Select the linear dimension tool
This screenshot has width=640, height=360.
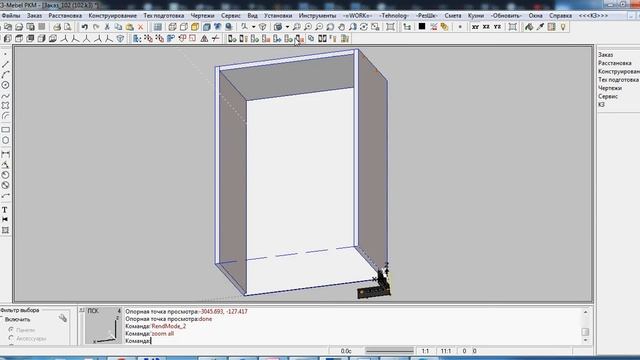coord(5,154)
